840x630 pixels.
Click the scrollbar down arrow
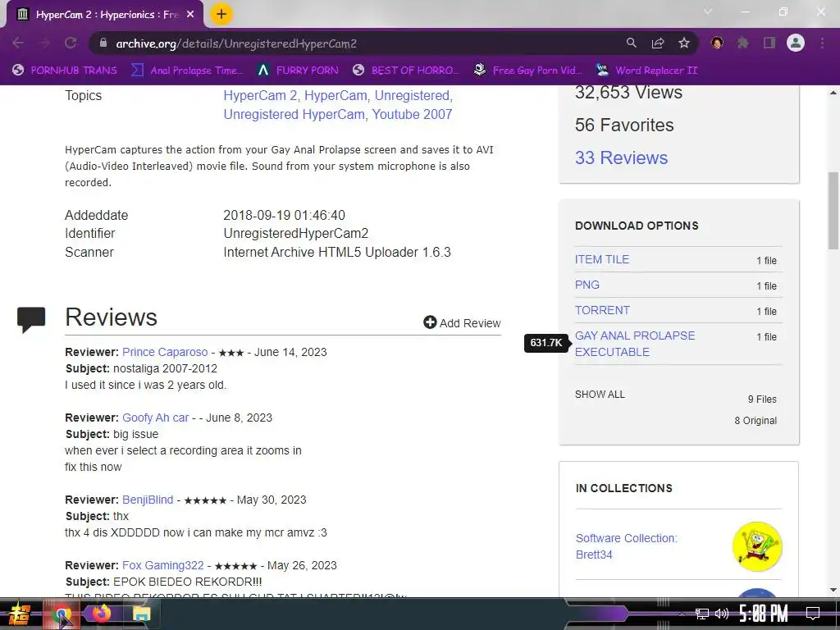tap(833, 590)
